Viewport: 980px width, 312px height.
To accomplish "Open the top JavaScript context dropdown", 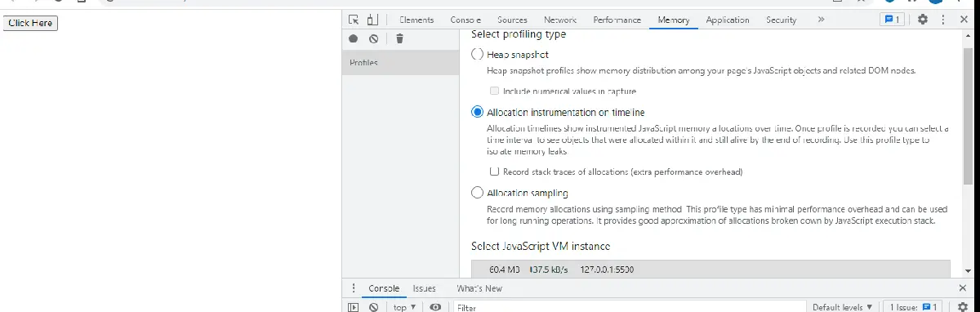I will click(404, 307).
